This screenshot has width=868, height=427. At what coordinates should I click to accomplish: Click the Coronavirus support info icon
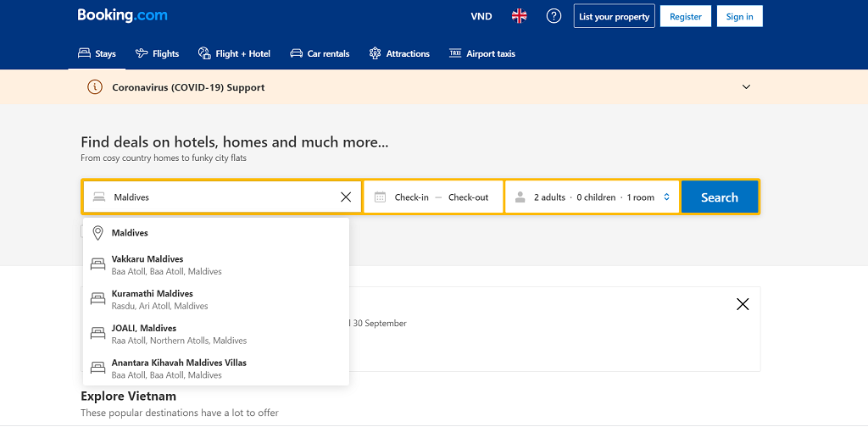95,86
